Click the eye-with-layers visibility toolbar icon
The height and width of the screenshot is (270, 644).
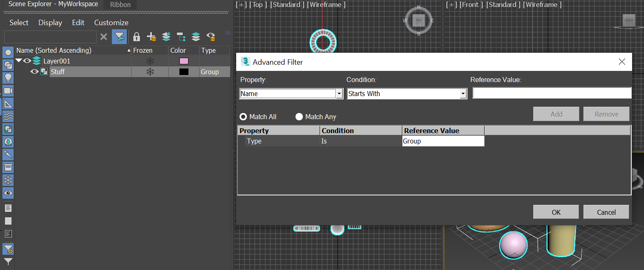pyautogui.click(x=211, y=37)
